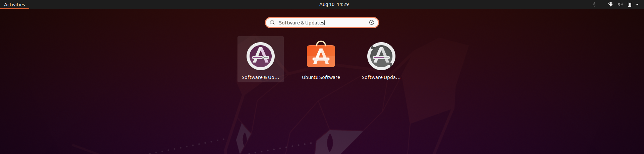644x154 pixels.
Task: Expand the system menu arrow
Action: [x=637, y=4]
